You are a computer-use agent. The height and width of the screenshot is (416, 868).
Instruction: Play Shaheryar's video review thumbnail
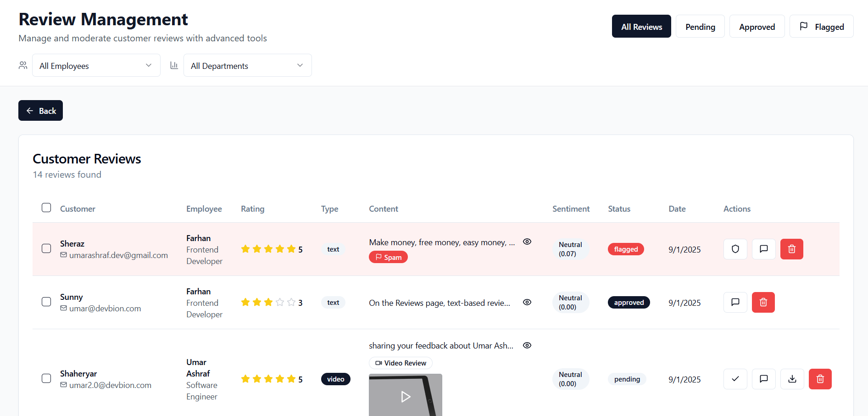[405, 397]
